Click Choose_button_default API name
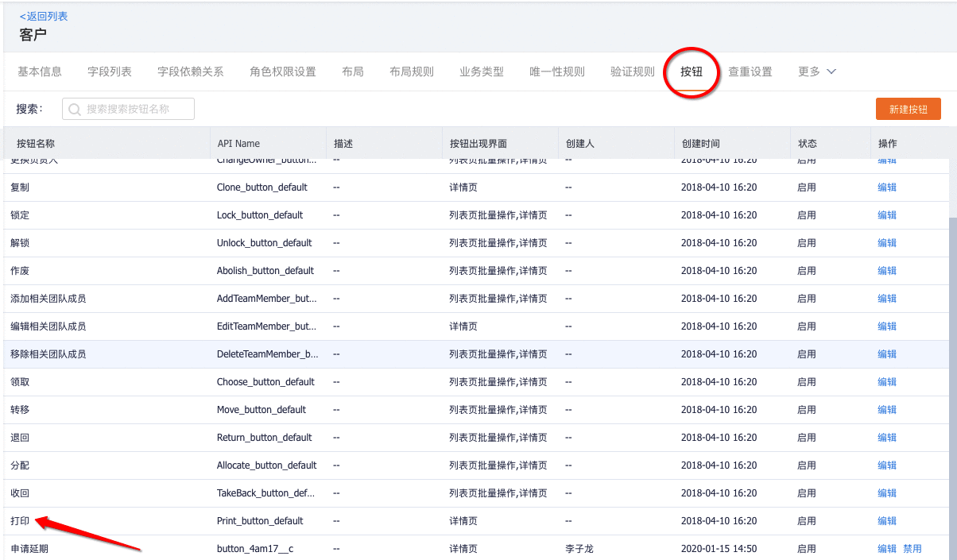957x560 pixels. pos(266,382)
